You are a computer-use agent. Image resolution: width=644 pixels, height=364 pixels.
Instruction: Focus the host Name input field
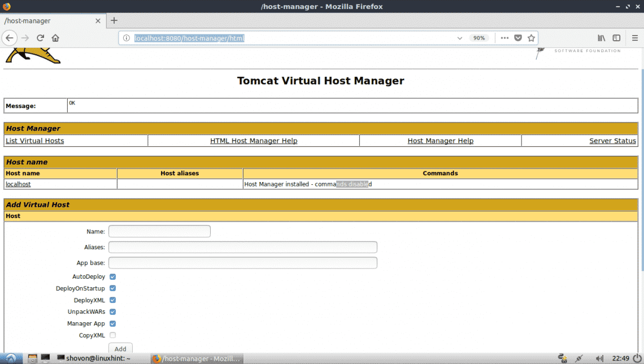coord(159,231)
